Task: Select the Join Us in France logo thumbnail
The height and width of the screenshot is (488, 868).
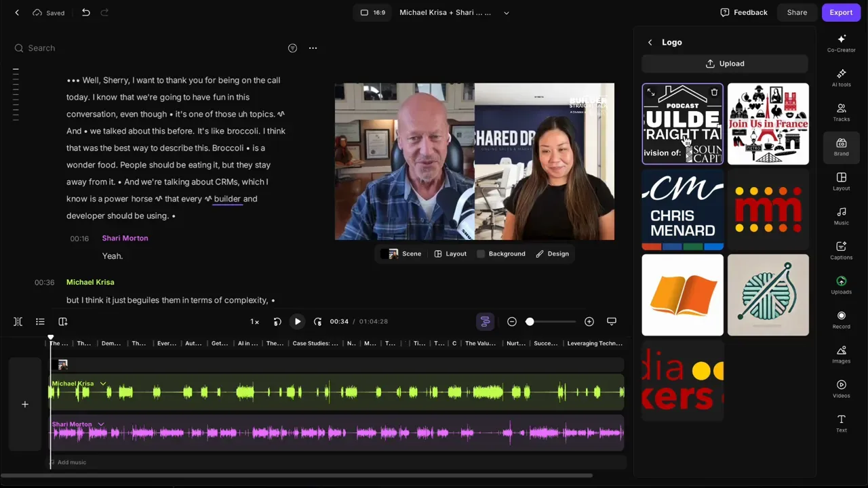Action: click(768, 124)
